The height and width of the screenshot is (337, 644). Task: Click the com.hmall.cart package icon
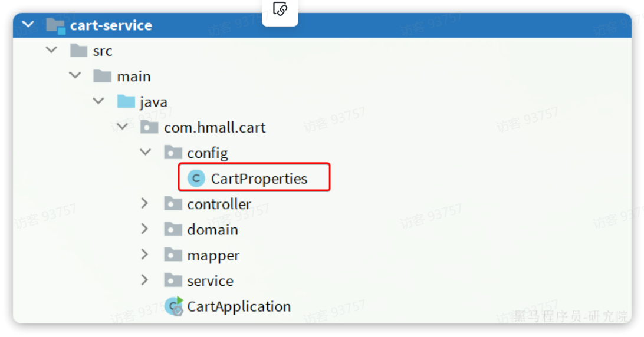pyautogui.click(x=149, y=127)
